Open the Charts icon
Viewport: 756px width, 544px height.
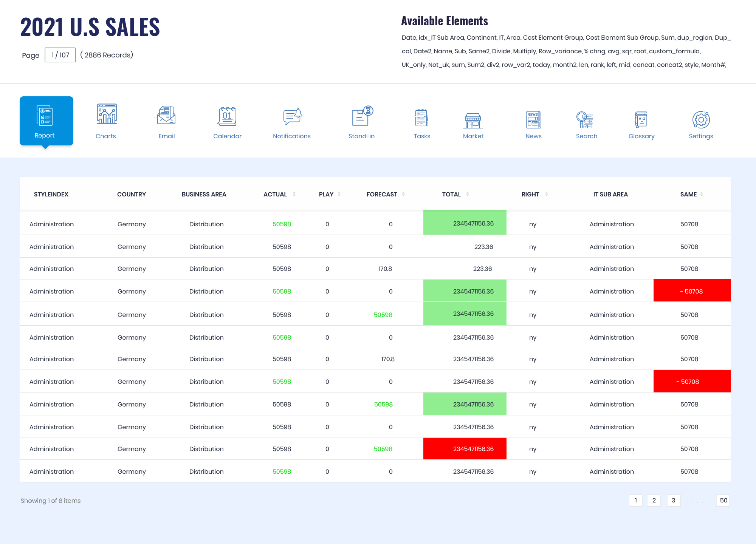(107, 114)
